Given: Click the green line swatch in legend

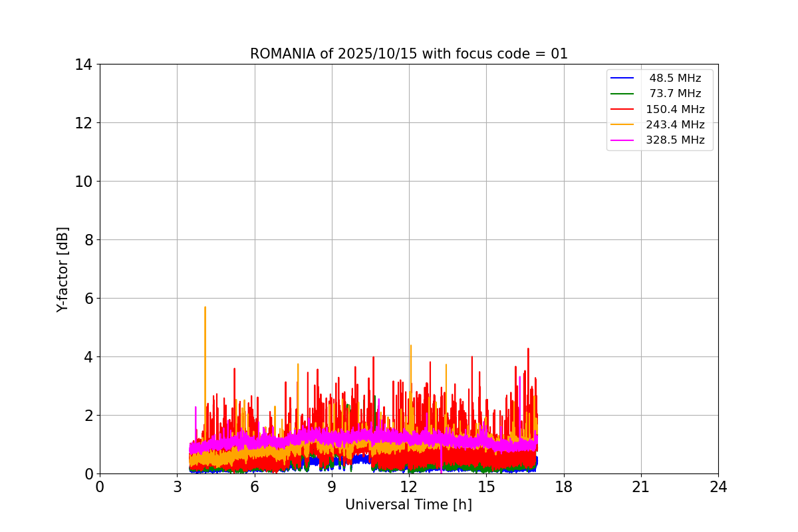Looking at the screenshot, I should click(x=622, y=94).
